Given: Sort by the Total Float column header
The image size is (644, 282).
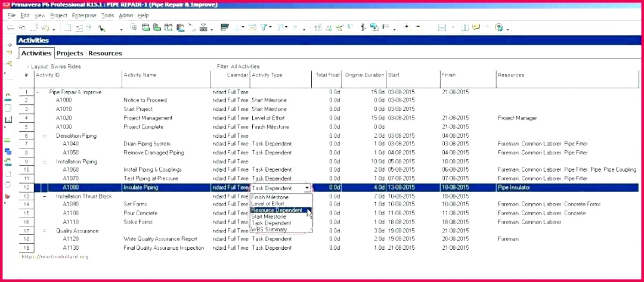Looking at the screenshot, I should point(327,75).
